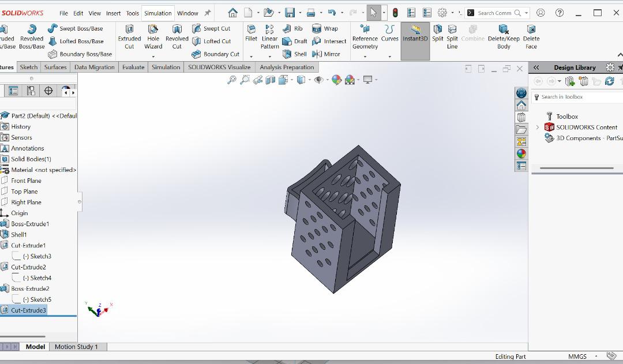Open the Edit Appearance color sphere
The height and width of the screenshot is (364, 623).
336,80
